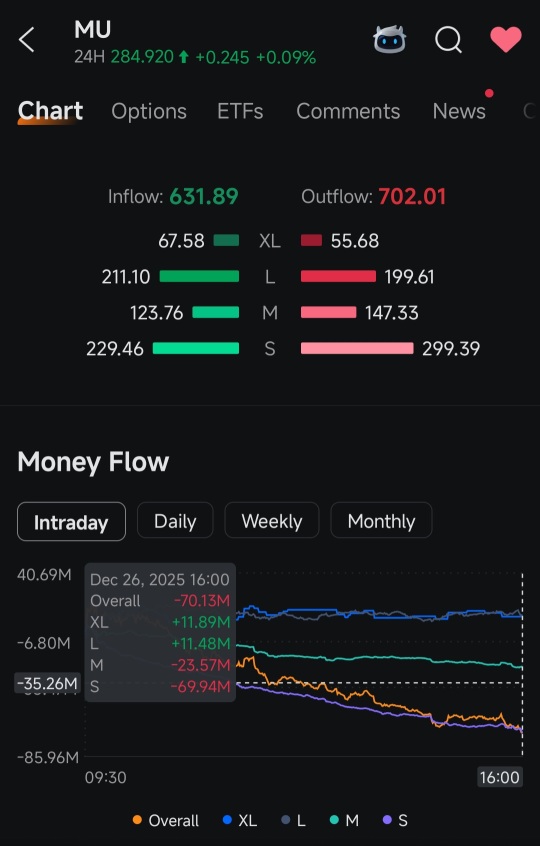The image size is (540, 846).
Task: Click the green L inflow bar
Action: (199, 277)
